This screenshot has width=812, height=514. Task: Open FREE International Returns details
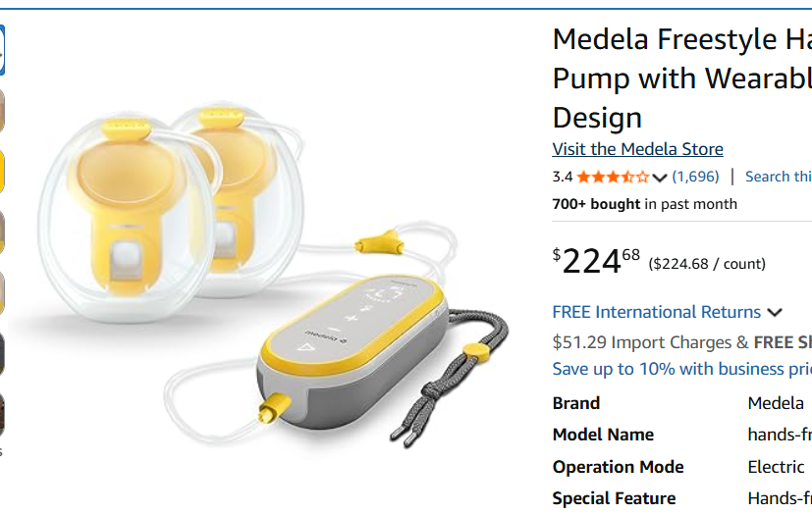(x=656, y=312)
